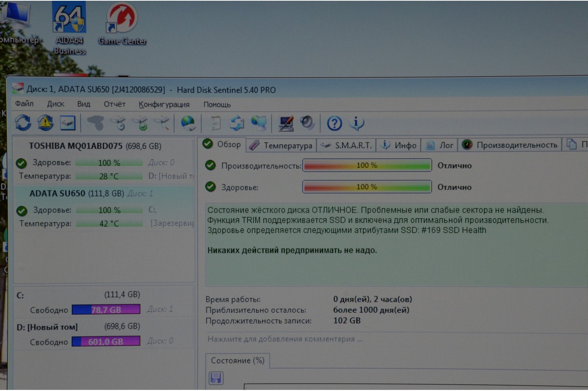Click the green check icon beside Производительность
The image size is (588, 391).
coord(210,165)
